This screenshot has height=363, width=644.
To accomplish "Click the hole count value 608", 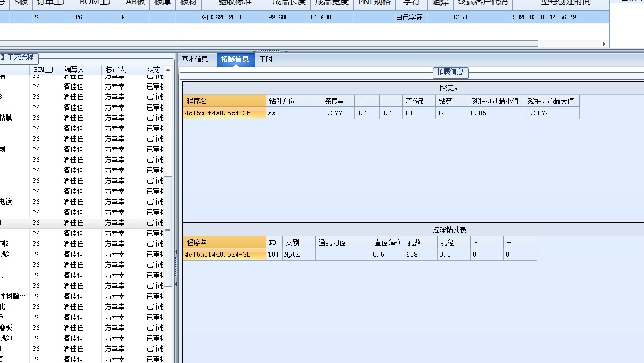I will tap(421, 255).
